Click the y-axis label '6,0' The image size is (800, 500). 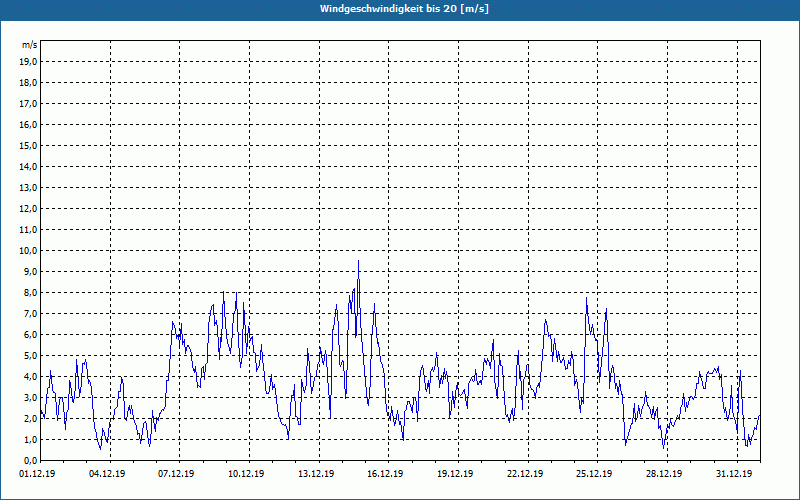[30, 335]
